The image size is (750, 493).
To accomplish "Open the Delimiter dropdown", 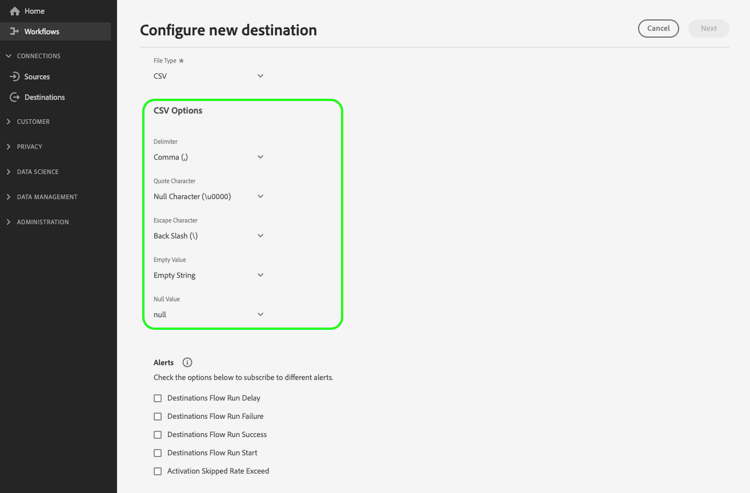I will pyautogui.click(x=209, y=157).
